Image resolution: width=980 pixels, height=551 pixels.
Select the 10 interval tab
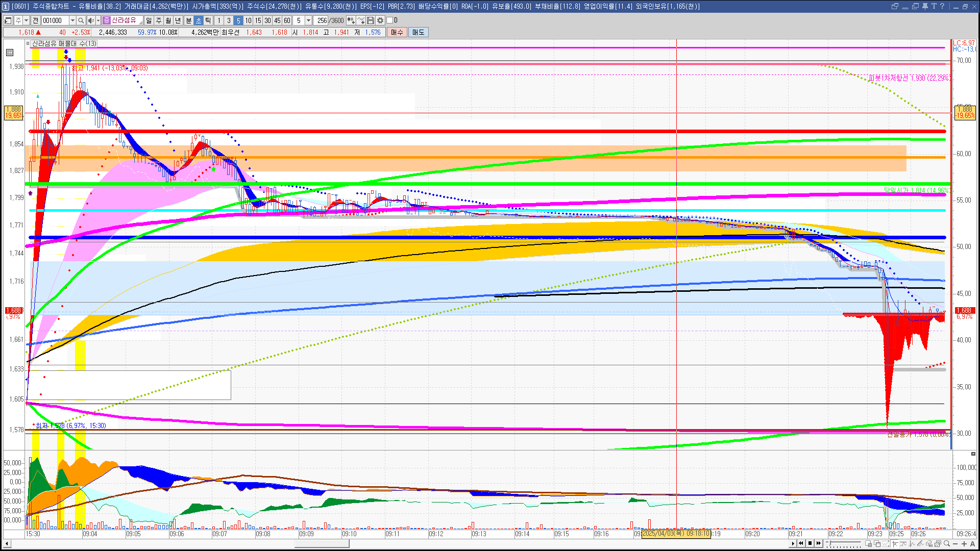(248, 20)
